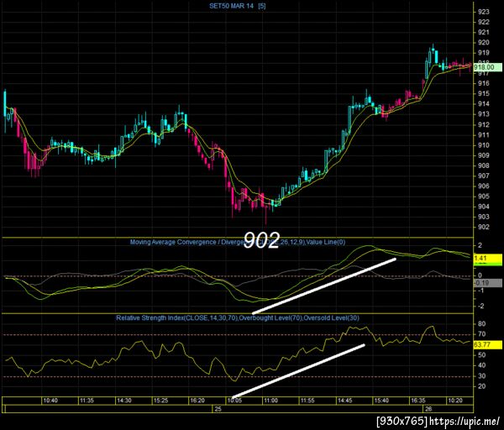Click price axis label 923
Viewport: 504px width, 430px height.
click(x=484, y=13)
